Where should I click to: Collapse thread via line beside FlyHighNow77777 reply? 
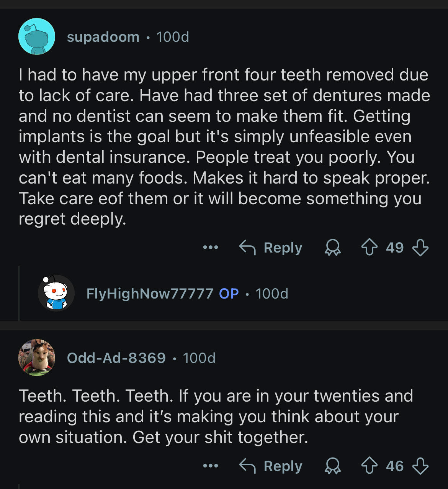click(x=19, y=293)
